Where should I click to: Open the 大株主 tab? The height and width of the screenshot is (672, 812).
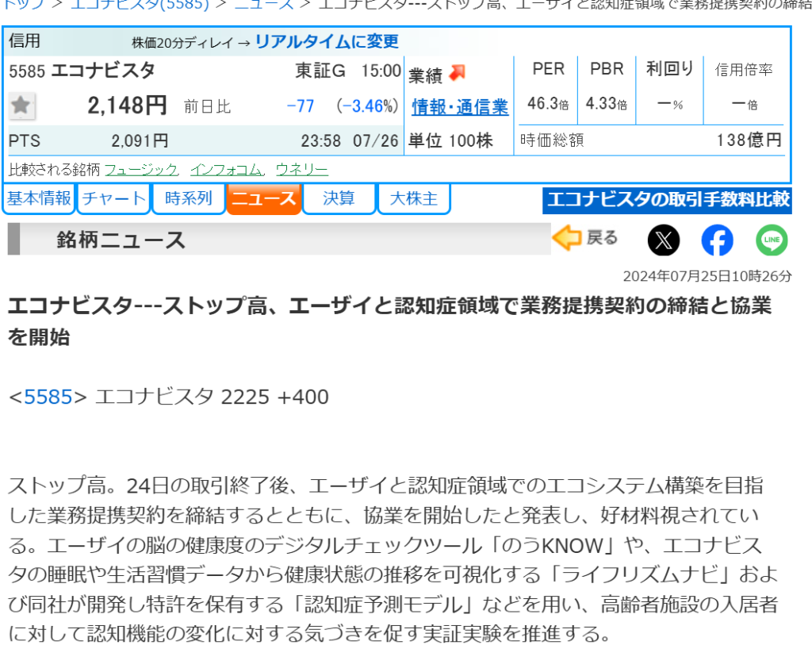[x=414, y=198]
